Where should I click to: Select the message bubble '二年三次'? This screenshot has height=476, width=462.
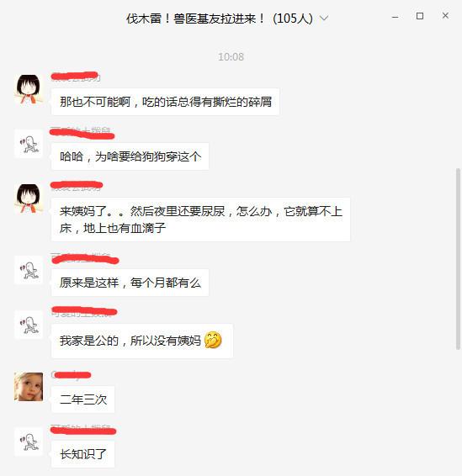click(83, 399)
